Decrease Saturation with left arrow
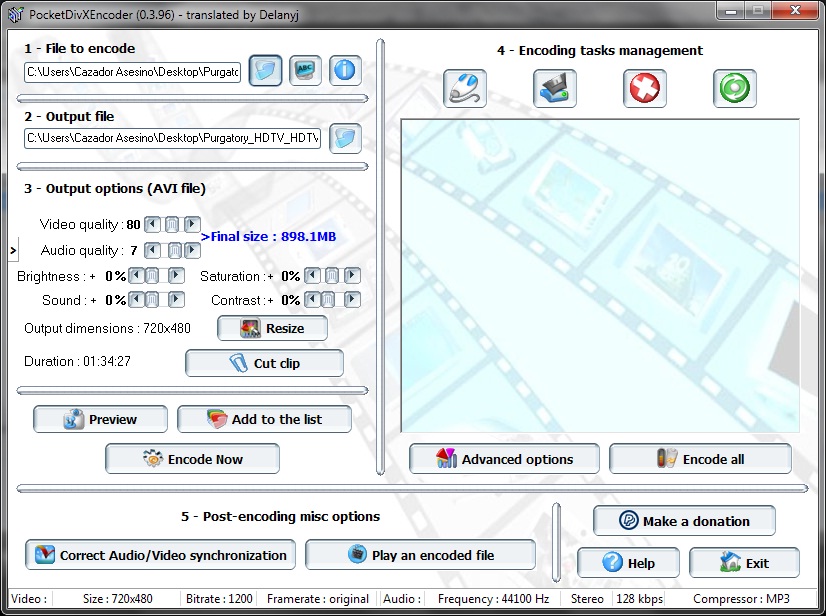Image resolution: width=826 pixels, height=616 pixels. click(x=312, y=275)
